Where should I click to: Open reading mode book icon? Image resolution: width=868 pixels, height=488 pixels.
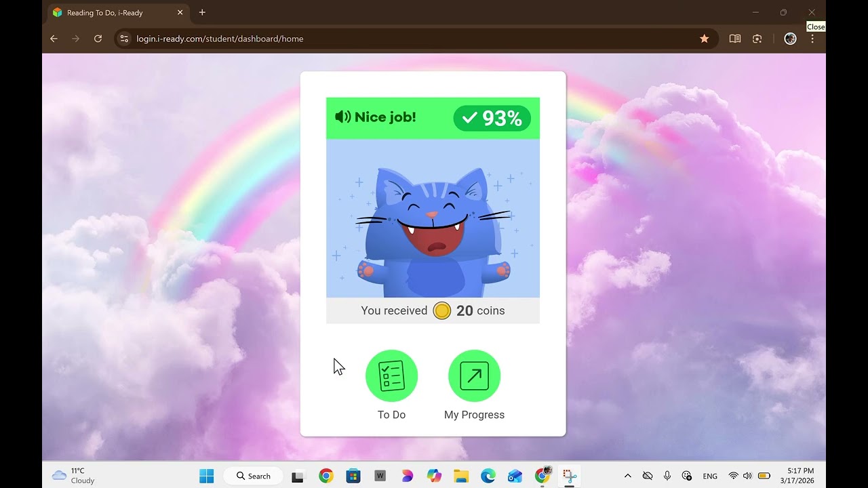[x=735, y=39]
